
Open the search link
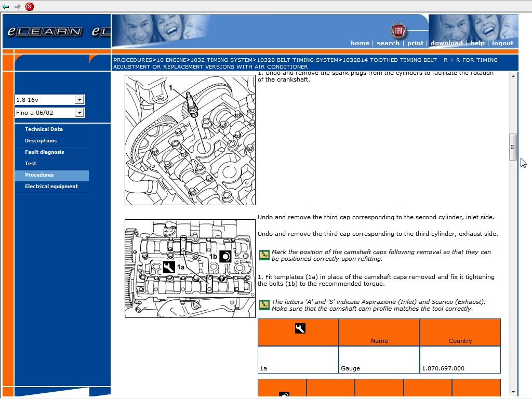coord(388,43)
